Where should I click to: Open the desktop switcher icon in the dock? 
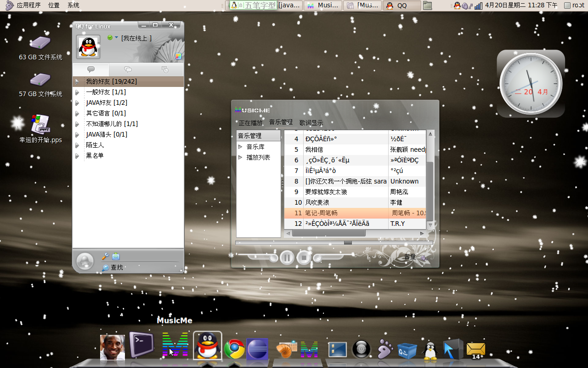tap(338, 350)
